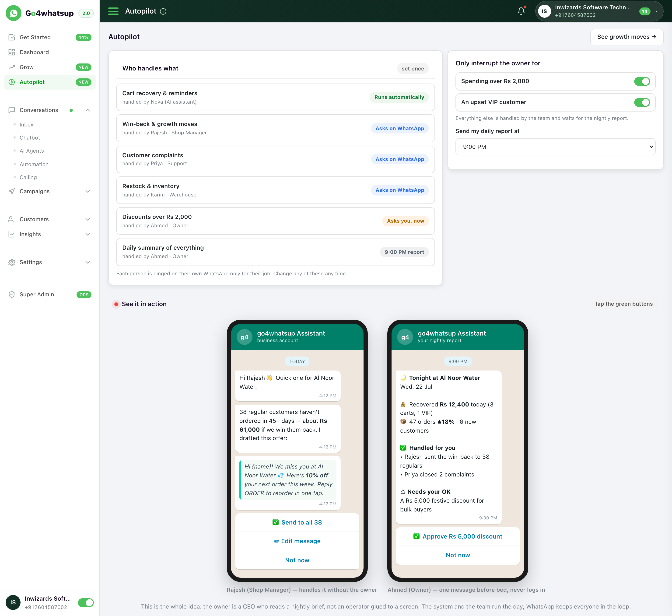The image size is (672, 616).
Task: Open the 9:00 PM daily report dropdown
Action: pyautogui.click(x=555, y=147)
